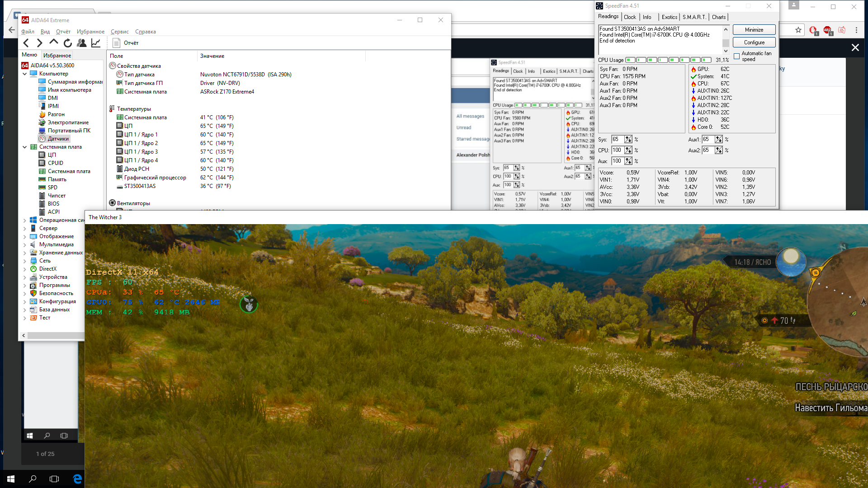Open the Сервис menu in AIDA64
868x488 pixels.
click(120, 32)
